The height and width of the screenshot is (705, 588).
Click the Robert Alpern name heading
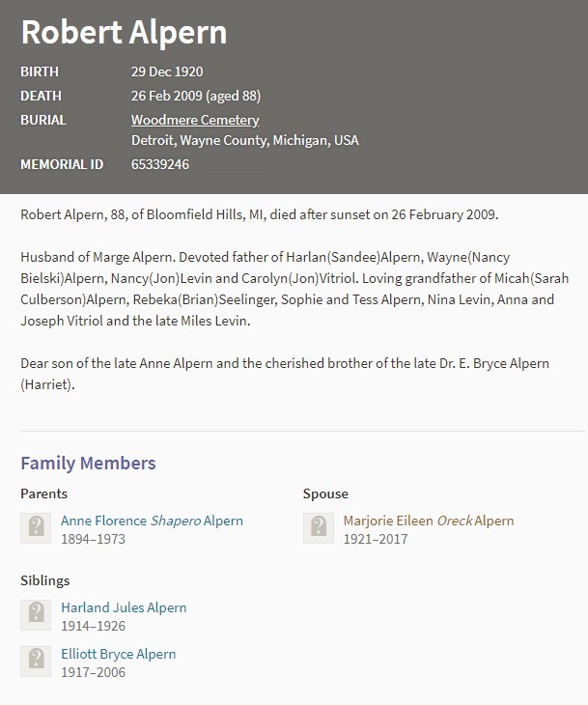124,33
